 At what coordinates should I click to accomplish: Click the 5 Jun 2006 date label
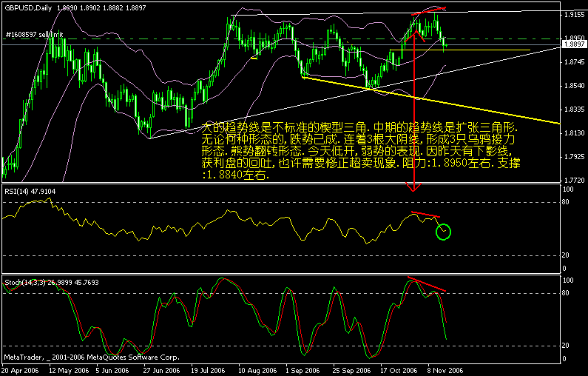[112, 371]
